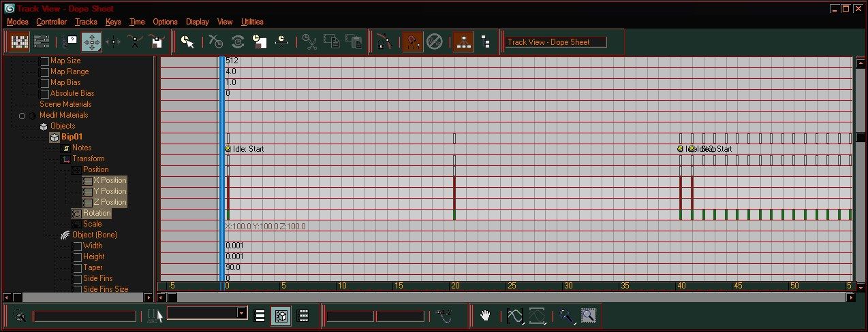868x332 pixels.
Task: Switch to Edit Ranges mode
Action: (42, 42)
